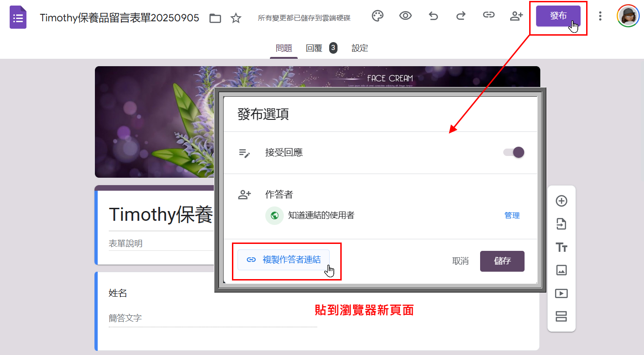
Task: Add title and description Tt icon
Action: [x=561, y=247]
